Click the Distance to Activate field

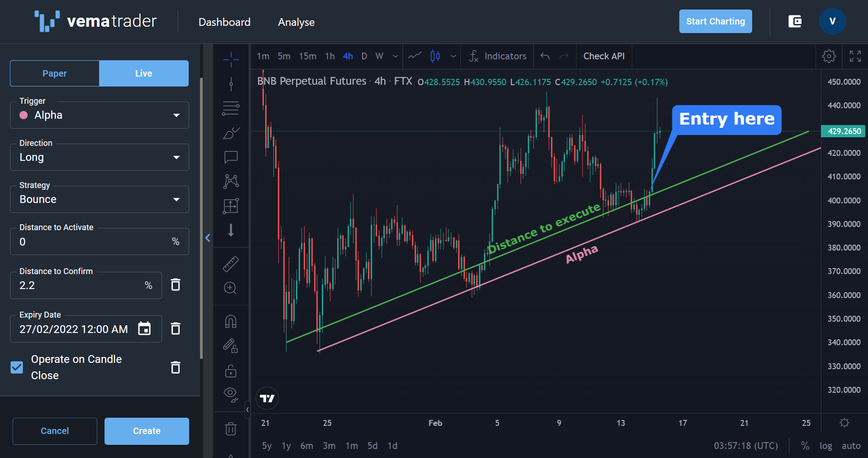click(100, 241)
